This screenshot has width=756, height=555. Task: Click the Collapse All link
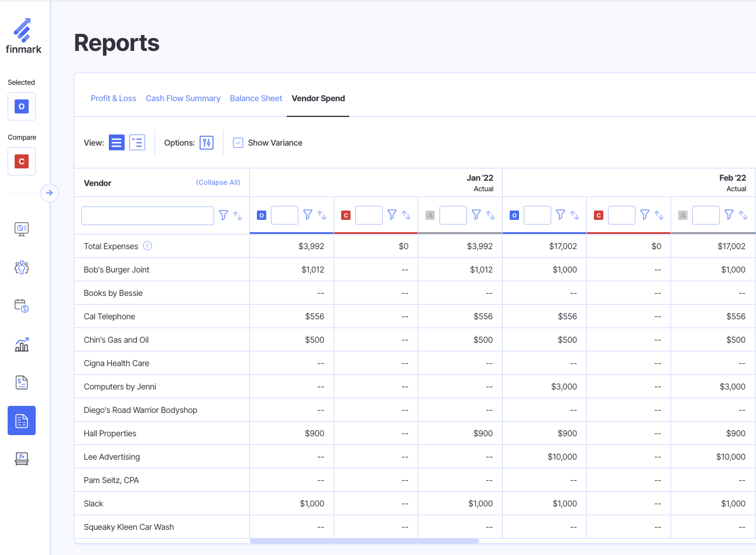click(218, 182)
